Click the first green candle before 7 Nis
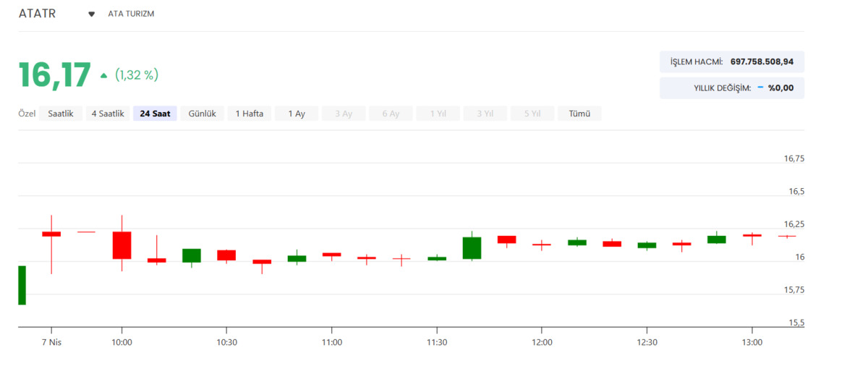Screen dimensions: 868x366 click(22, 285)
